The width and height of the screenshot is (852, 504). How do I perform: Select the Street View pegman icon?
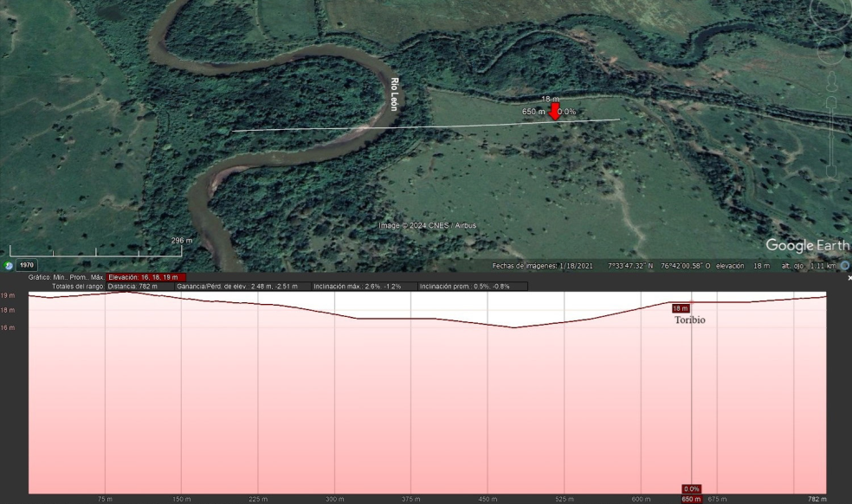point(832,82)
